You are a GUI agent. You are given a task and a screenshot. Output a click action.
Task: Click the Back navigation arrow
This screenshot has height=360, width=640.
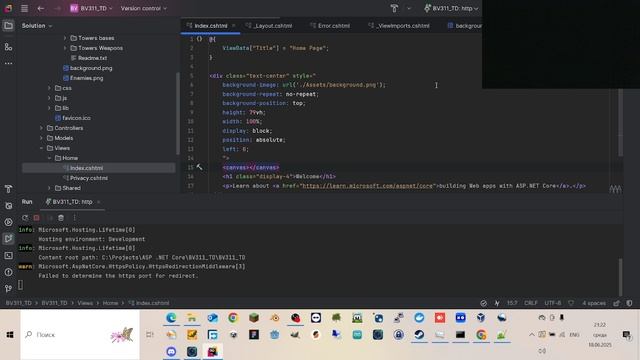pos(40,8)
